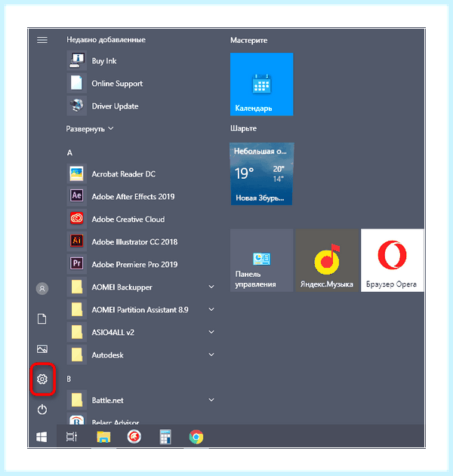
Task: Launch Adobe After Effects 2019
Action: point(141,196)
